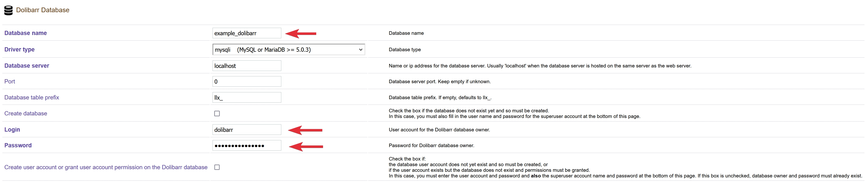This screenshot has width=868, height=188.
Task: Select the Port input field
Action: point(247,81)
